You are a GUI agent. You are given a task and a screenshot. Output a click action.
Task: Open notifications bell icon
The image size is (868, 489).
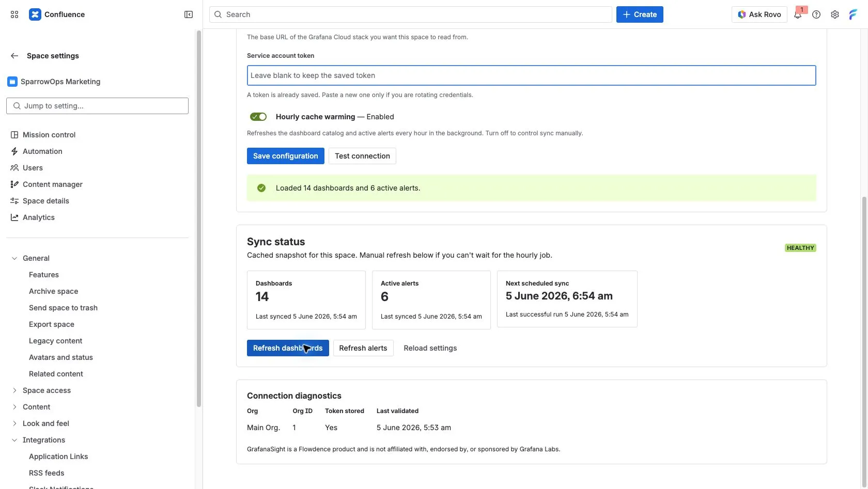point(798,14)
